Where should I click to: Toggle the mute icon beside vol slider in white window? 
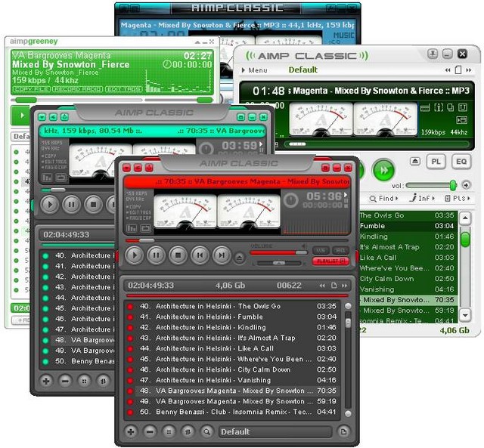pos(466,185)
